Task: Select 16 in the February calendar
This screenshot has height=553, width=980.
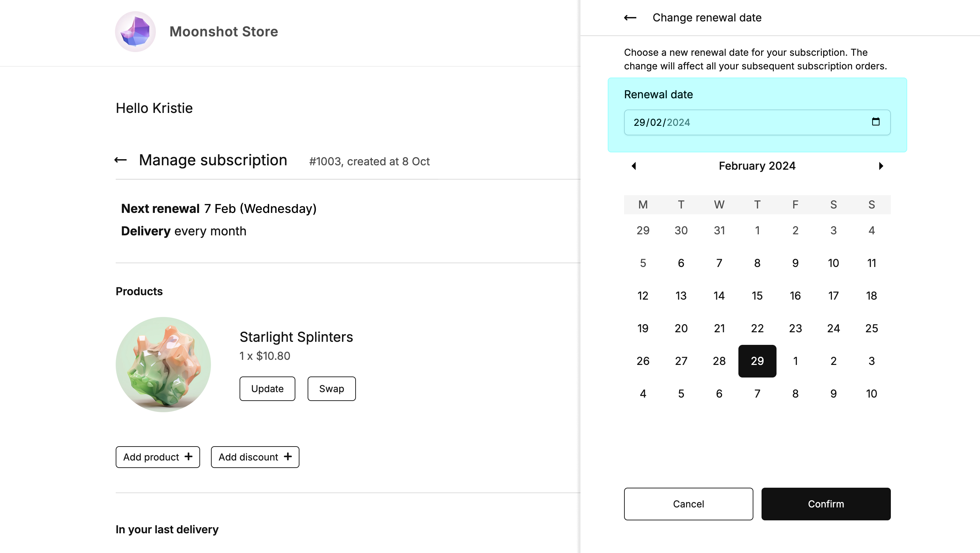Action: click(795, 296)
